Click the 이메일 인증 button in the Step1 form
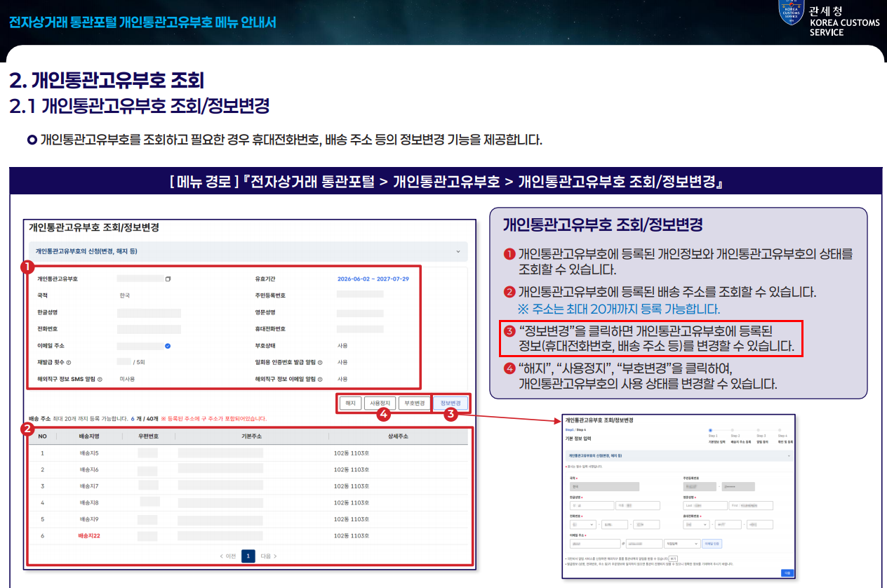Image resolution: width=887 pixels, height=588 pixels. point(712,544)
